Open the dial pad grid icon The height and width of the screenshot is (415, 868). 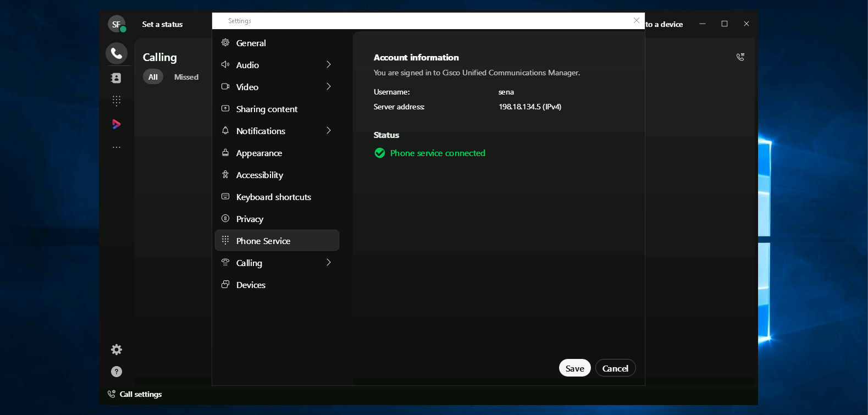click(117, 101)
